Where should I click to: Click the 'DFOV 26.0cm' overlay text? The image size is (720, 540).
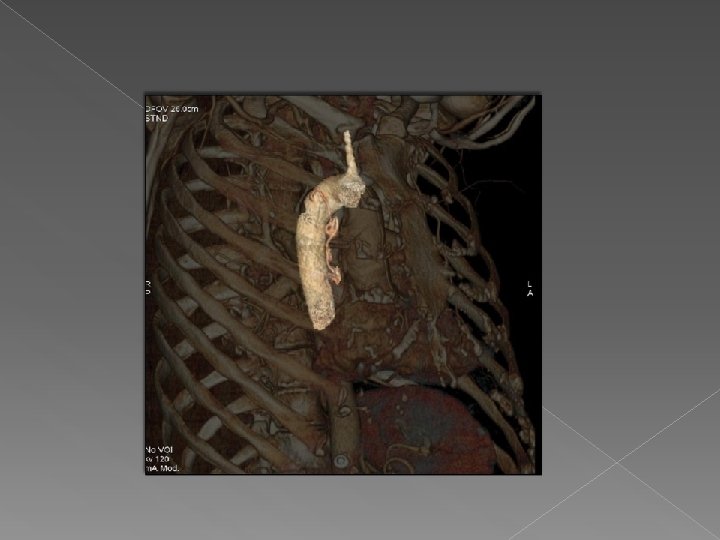click(x=172, y=109)
